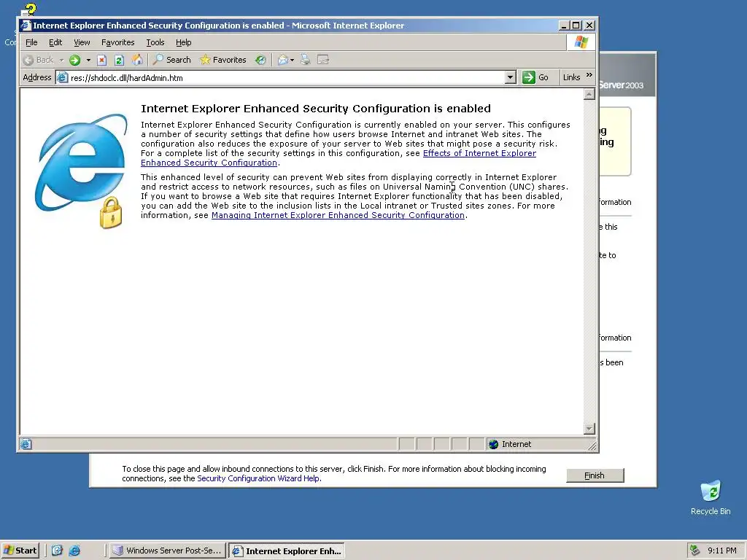The width and height of the screenshot is (747, 560).
Task: Click the page icon in the status bar
Action: 26,444
